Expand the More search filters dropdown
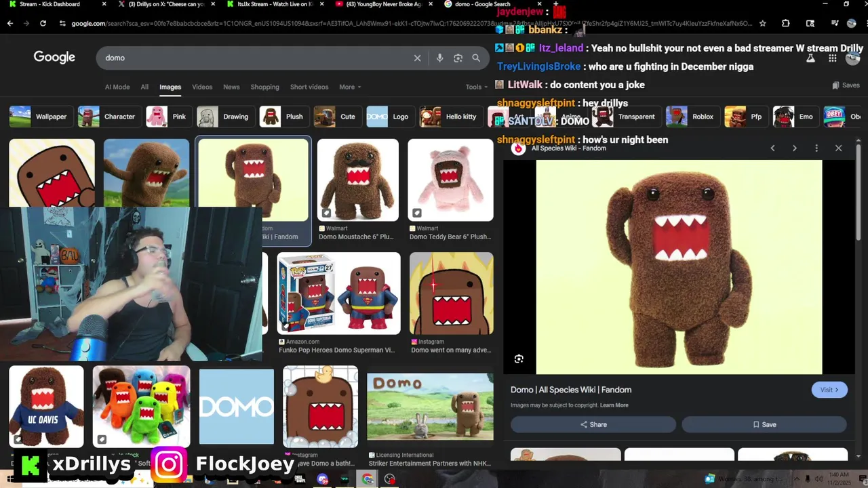868x488 pixels. pyautogui.click(x=350, y=87)
